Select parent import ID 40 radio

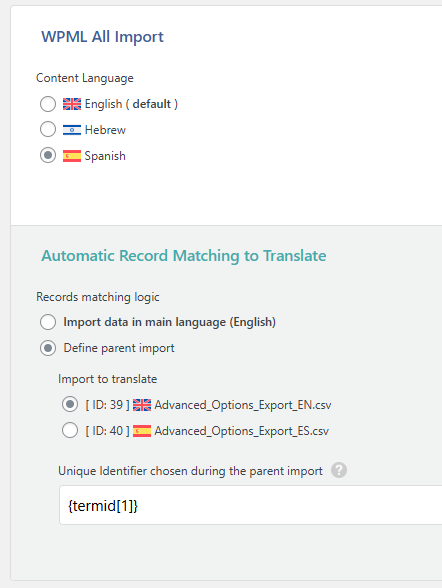[x=70, y=430]
